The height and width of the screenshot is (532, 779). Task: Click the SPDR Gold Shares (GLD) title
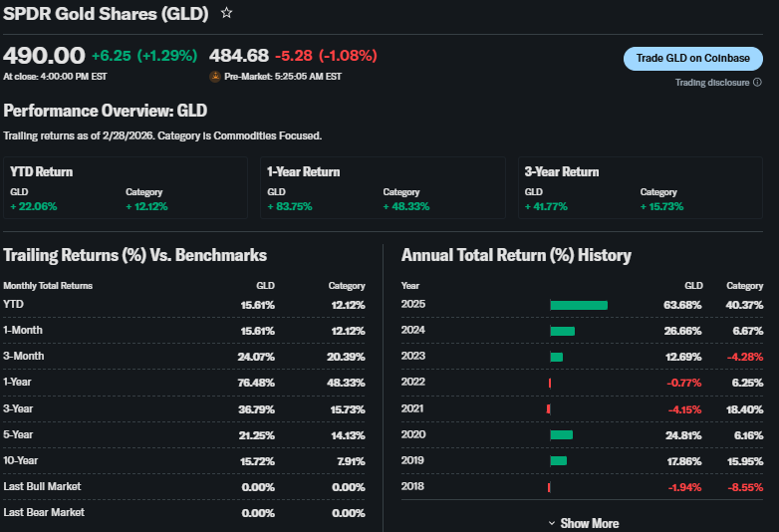[x=106, y=13]
